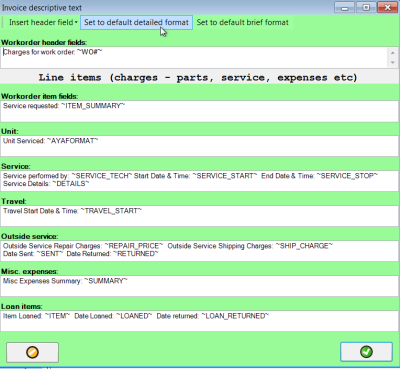This screenshot has height=369, width=400.
Task: Click the 'Invoice descriptive text' window title
Action: pyautogui.click(x=42, y=8)
